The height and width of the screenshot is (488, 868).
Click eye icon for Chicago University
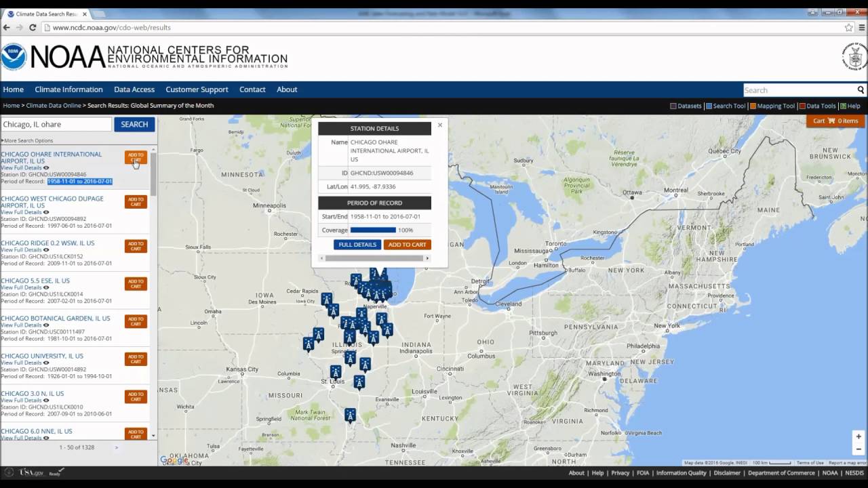point(46,363)
